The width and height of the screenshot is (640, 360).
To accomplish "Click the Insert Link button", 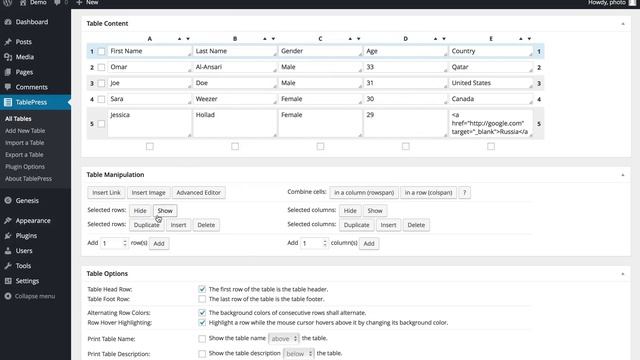I will coord(106,193).
